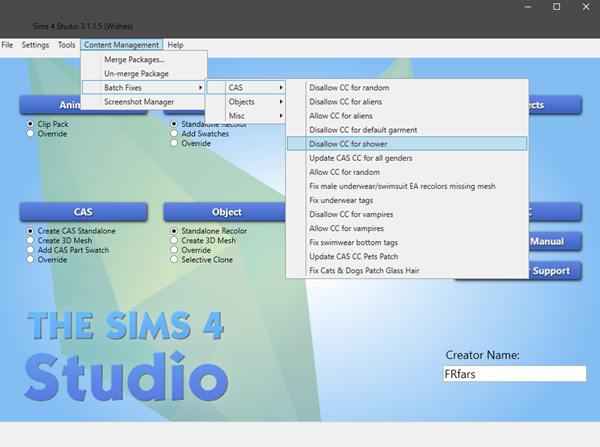Run Disallow CC for vampires
The image size is (600, 447).
click(407, 214)
